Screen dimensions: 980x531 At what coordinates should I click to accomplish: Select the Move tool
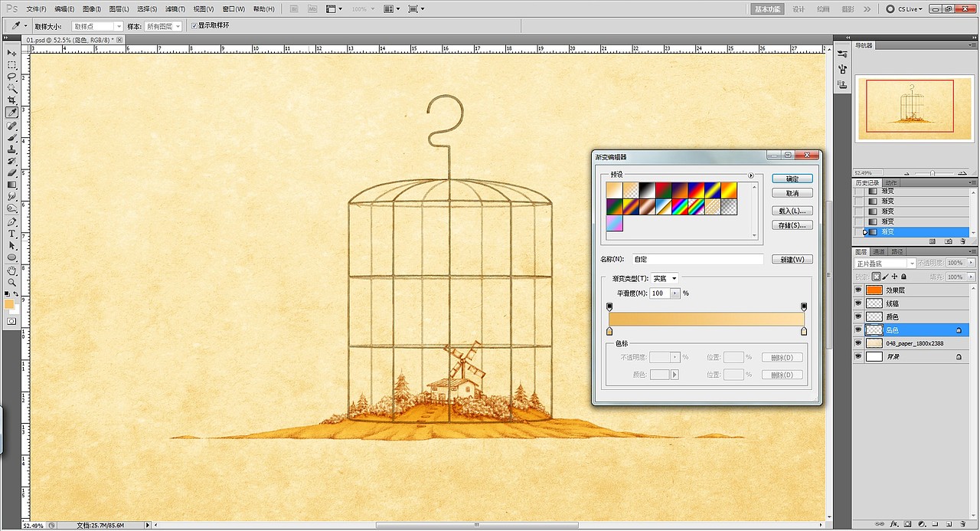(11, 53)
